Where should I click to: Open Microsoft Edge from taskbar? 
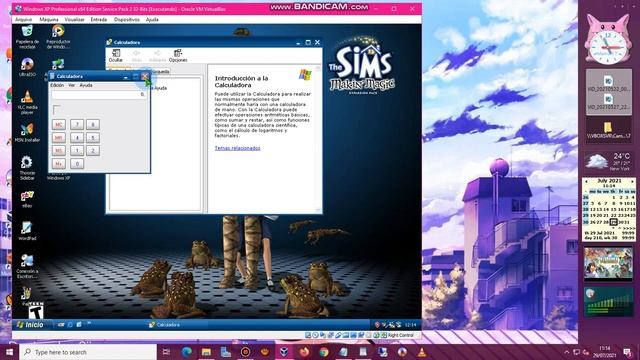pos(187,352)
